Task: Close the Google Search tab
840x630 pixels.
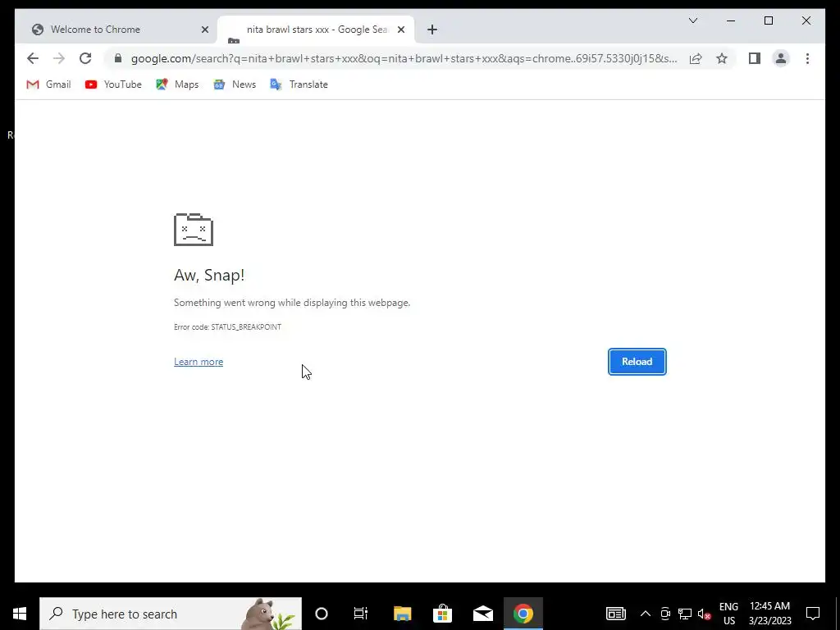Action: [400, 30]
